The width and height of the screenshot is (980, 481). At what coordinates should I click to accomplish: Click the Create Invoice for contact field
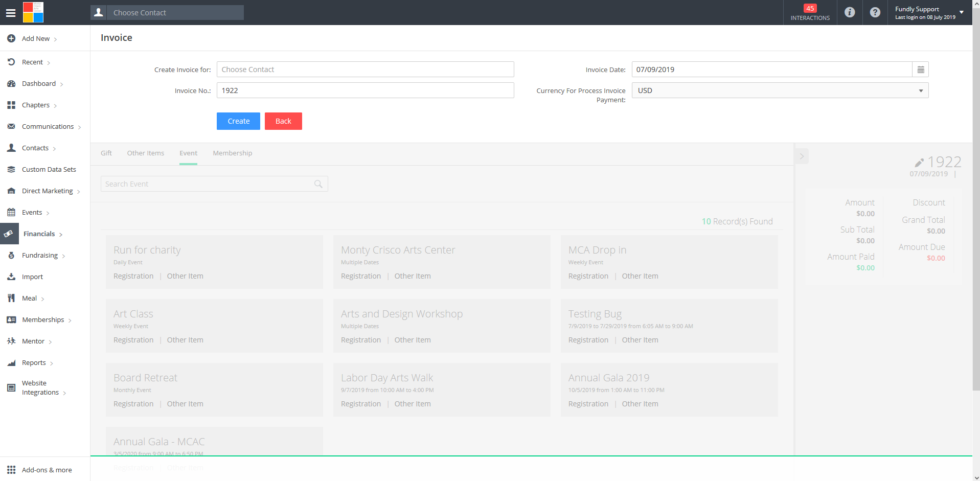click(365, 70)
